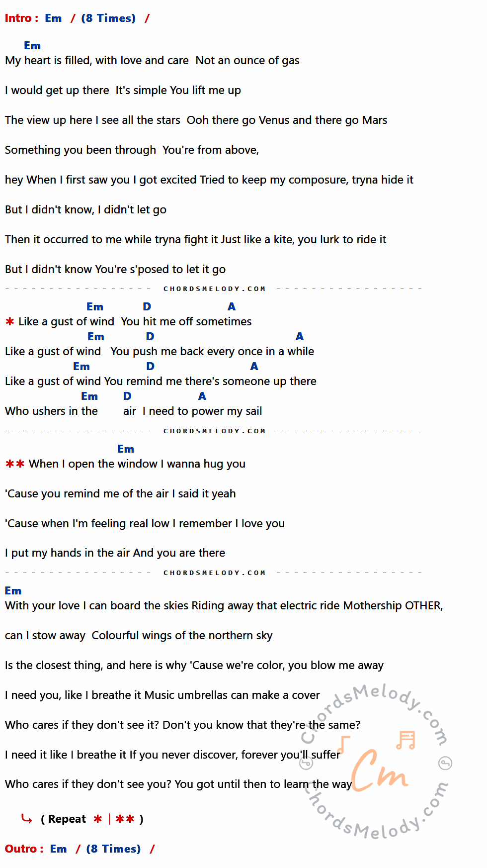Click the red repeat arrow icon

pos(27,818)
